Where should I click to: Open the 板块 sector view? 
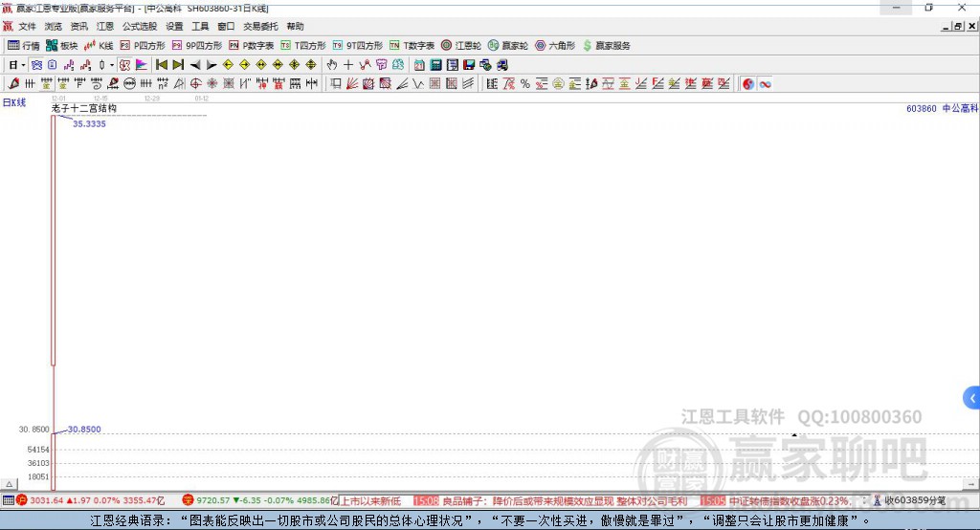click(x=61, y=46)
